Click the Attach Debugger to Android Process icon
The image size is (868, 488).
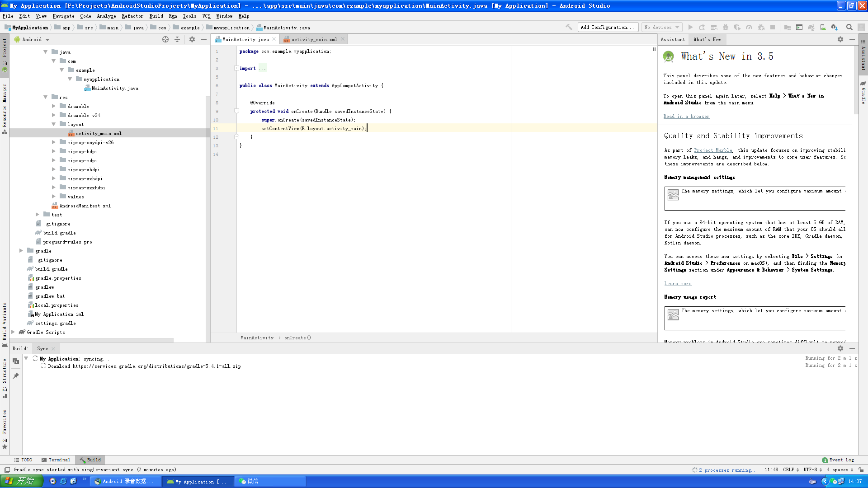coord(761,27)
